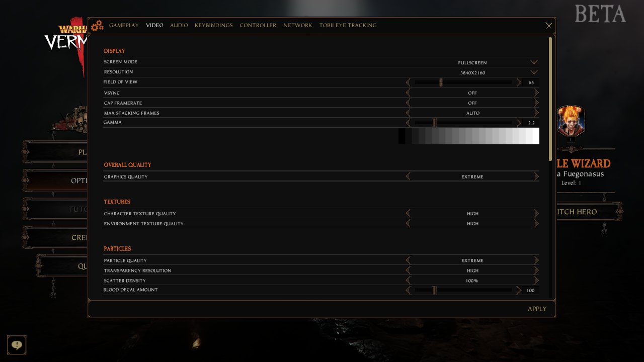644x362 pixels.
Task: Click the Field of View value 65
Action: [x=531, y=82]
